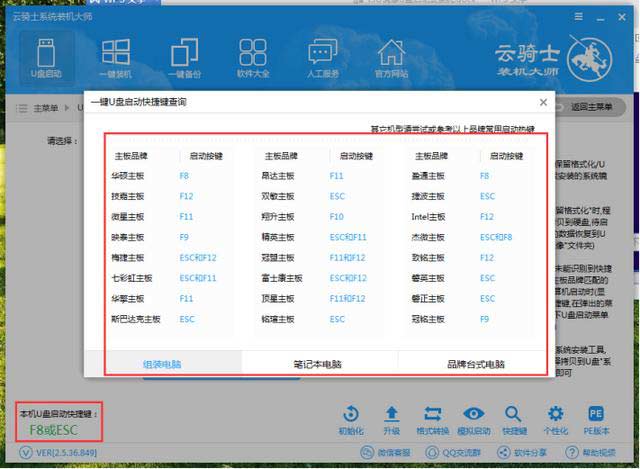
Task: Select the 精英主板 row
Action: [320, 237]
